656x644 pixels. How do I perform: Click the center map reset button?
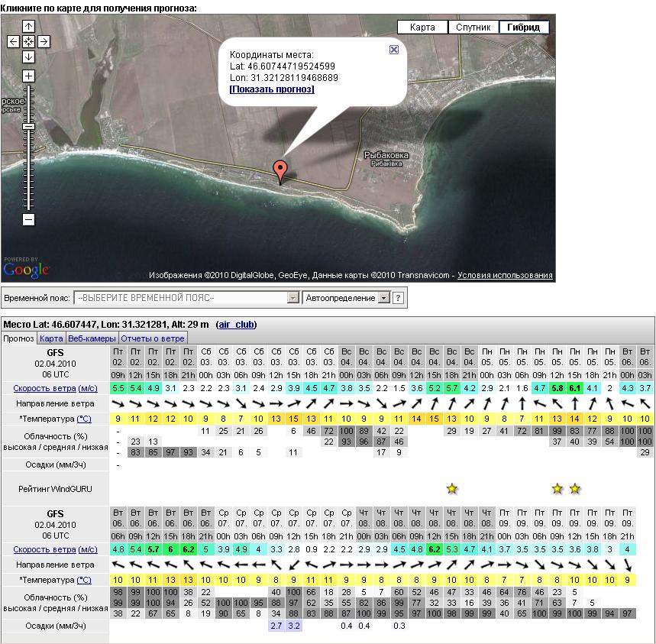(x=28, y=42)
